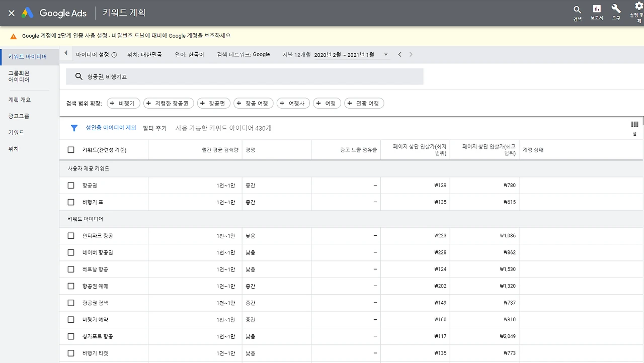Sort by the 계정 상태 column header

[x=533, y=150]
